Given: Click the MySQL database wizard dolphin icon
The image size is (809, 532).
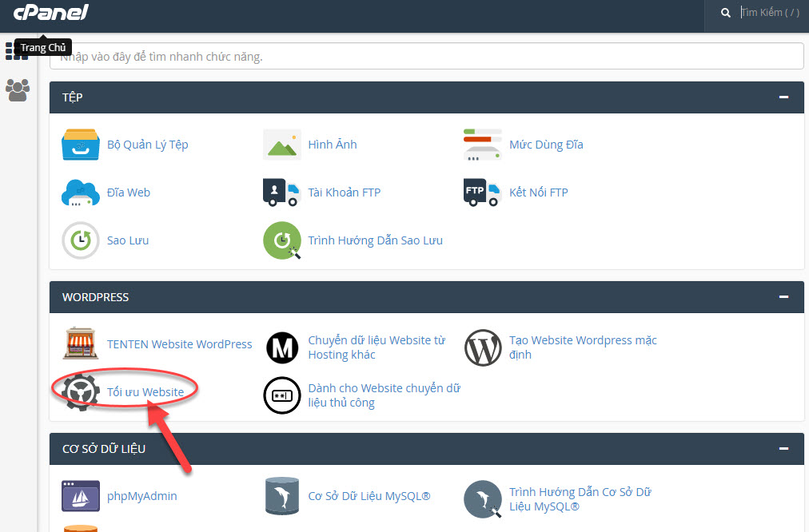Looking at the screenshot, I should [483, 499].
